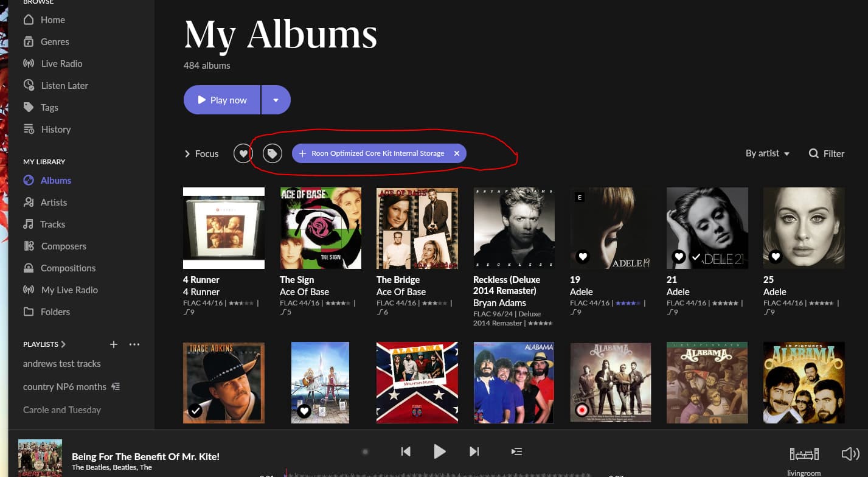Skip to previous track
The height and width of the screenshot is (477, 868).
point(406,451)
